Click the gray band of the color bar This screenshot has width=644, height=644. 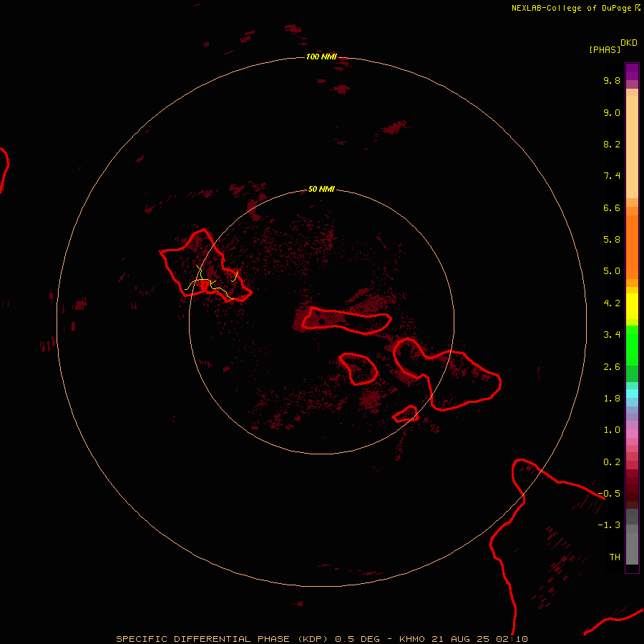click(x=632, y=536)
